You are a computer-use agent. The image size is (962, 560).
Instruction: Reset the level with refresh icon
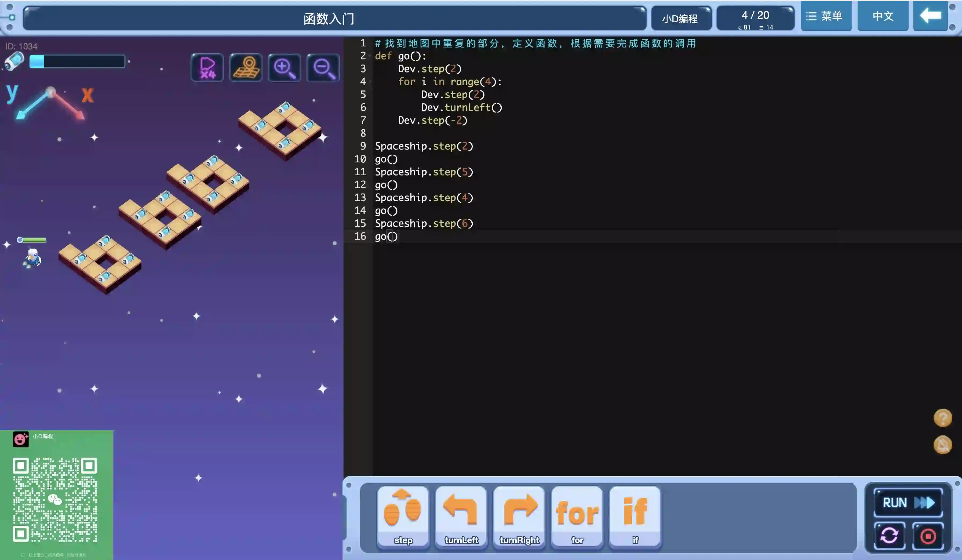pos(889,536)
